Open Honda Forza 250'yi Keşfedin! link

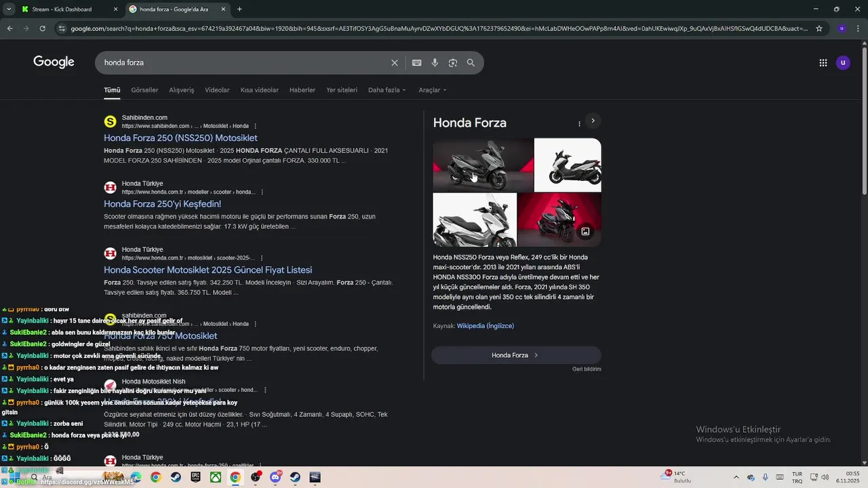tap(162, 204)
